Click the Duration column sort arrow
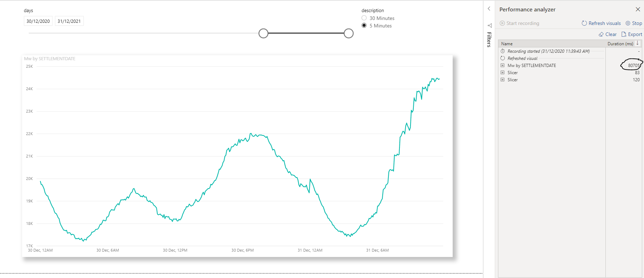Image resolution: width=644 pixels, height=278 pixels. point(638,43)
